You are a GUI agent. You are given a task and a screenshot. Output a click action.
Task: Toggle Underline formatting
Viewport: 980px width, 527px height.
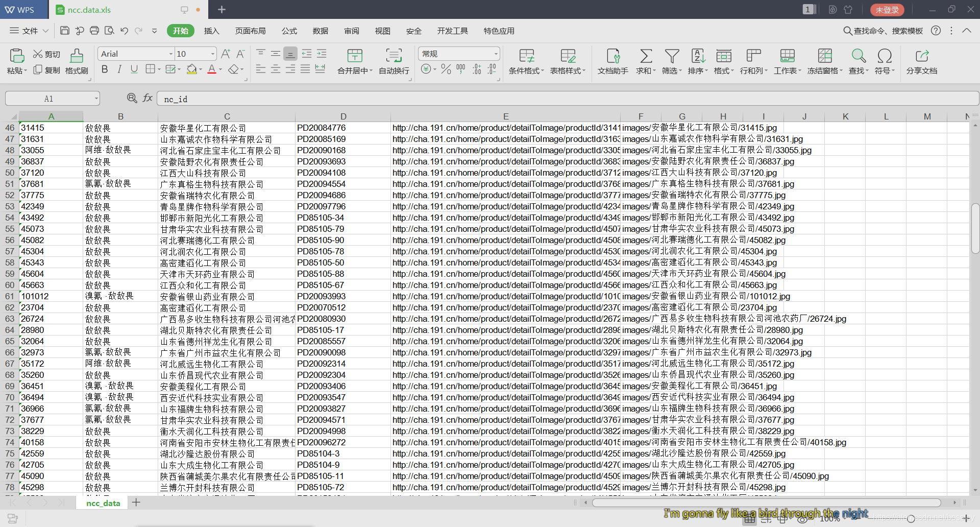[134, 69]
